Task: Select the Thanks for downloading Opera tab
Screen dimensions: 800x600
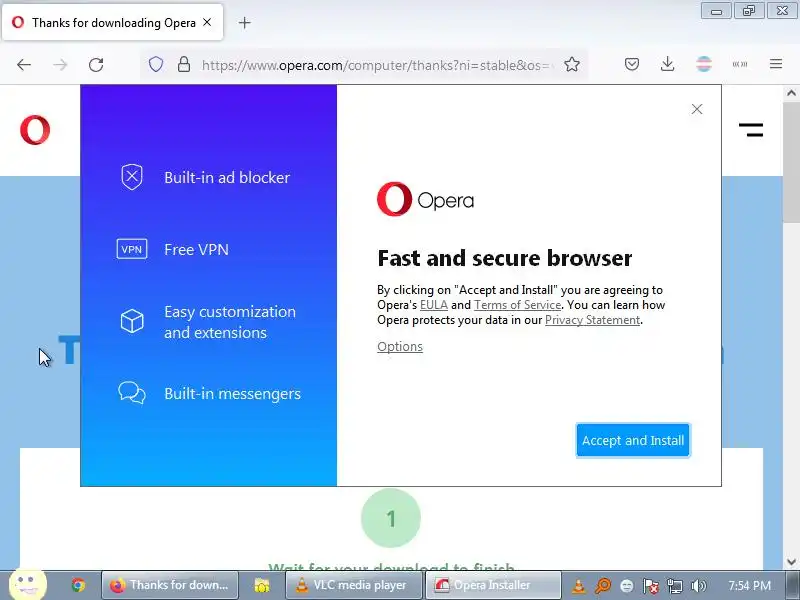Action: coord(113,22)
